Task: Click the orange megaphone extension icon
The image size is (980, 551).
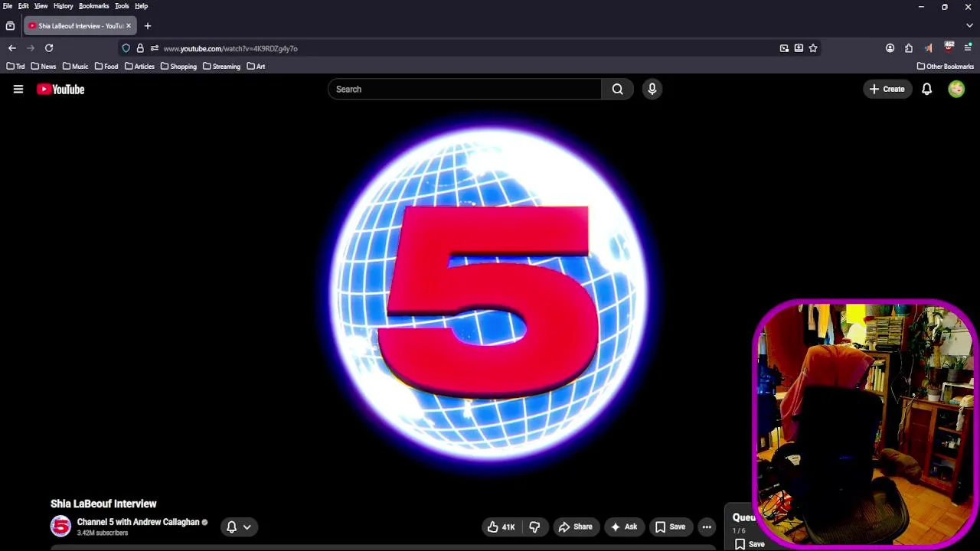Action: (928, 48)
